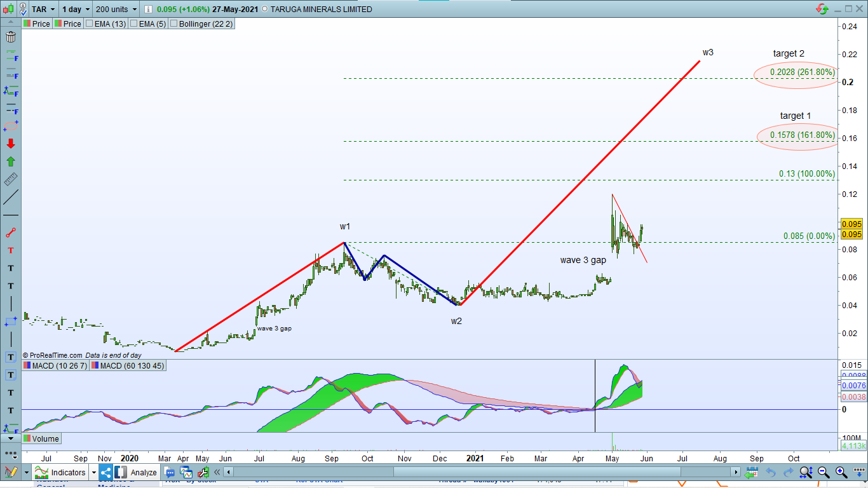The width and height of the screenshot is (868, 488).
Task: Select the ruler measurement tool
Action: 11,179
